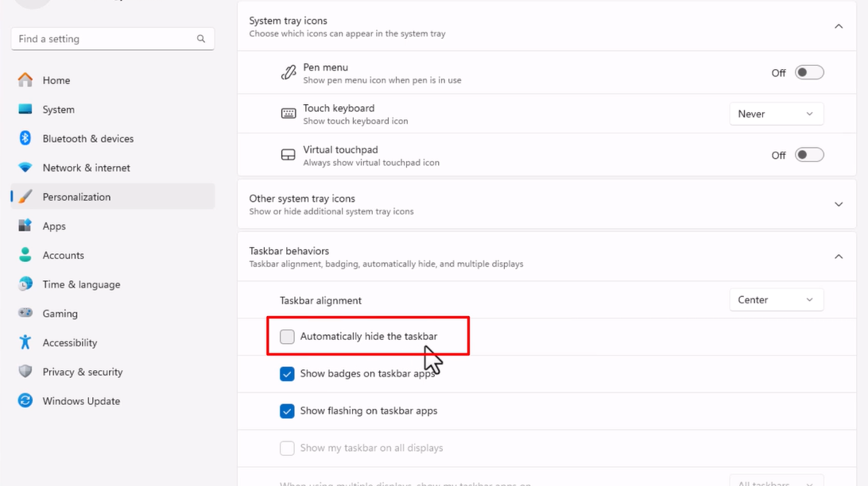868x486 pixels.
Task: Expand Other system tray icons section
Action: click(838, 205)
